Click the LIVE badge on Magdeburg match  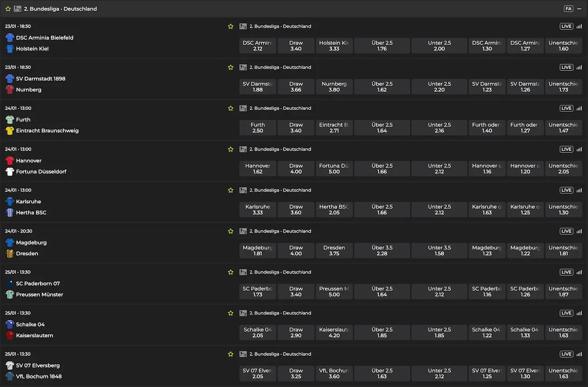click(x=566, y=231)
